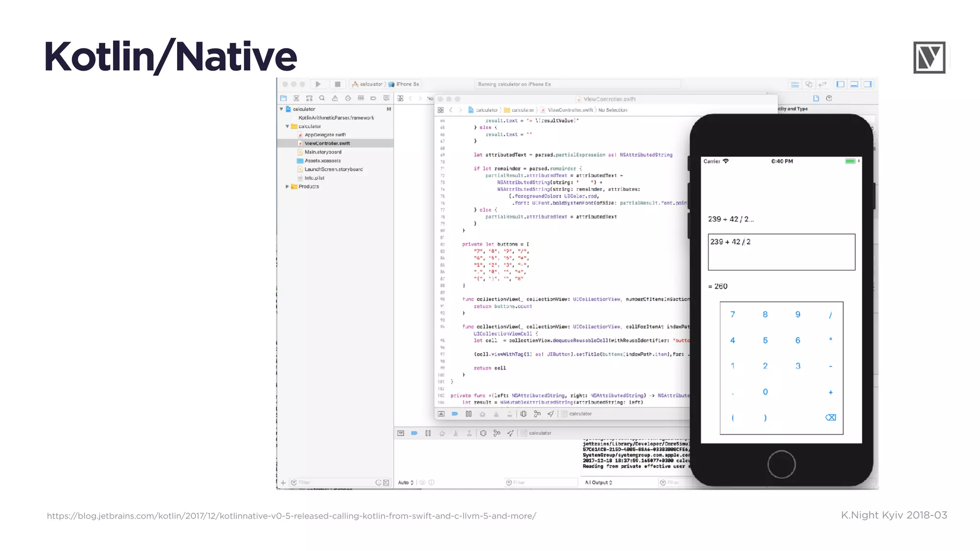Click the variables view Filter field
Image resolution: width=980 pixels, height=551 pixels.
541,483
